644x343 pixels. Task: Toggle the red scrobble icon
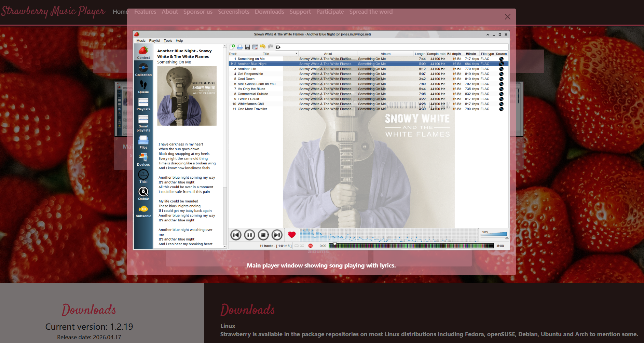tap(311, 246)
